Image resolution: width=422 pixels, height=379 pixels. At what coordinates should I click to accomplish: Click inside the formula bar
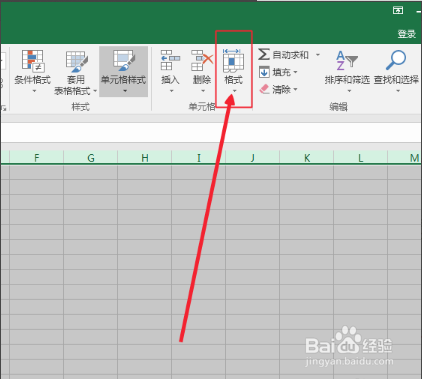[x=211, y=133]
